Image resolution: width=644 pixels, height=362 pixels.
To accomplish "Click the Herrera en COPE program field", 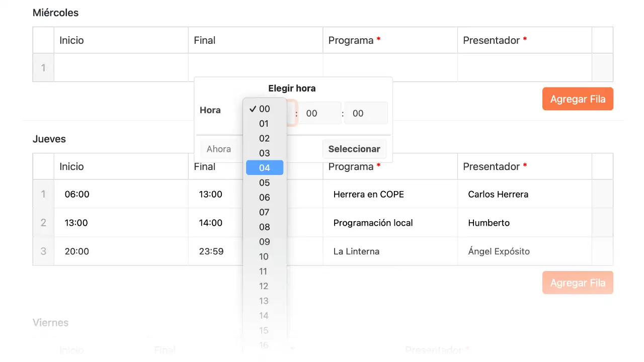I will 390,194.
